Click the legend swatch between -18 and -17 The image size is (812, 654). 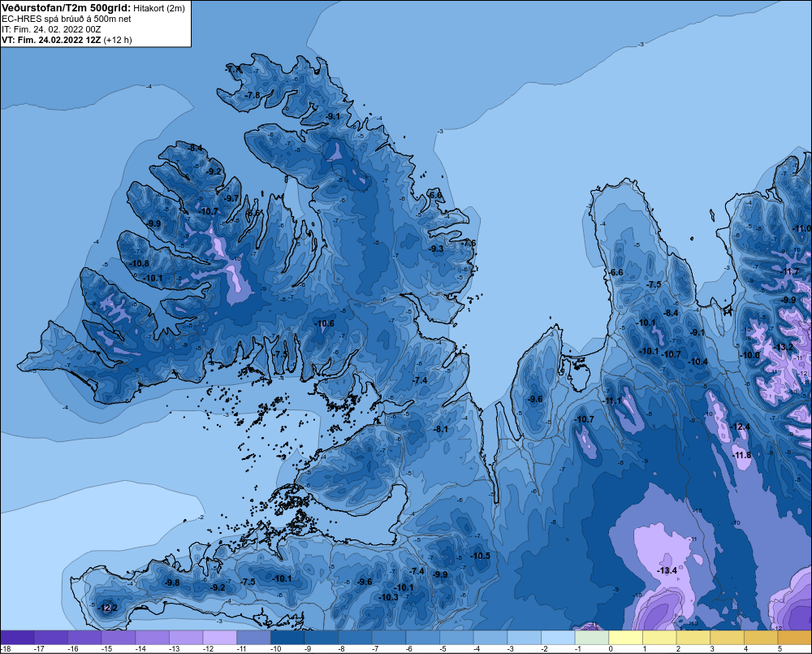click(x=17, y=638)
